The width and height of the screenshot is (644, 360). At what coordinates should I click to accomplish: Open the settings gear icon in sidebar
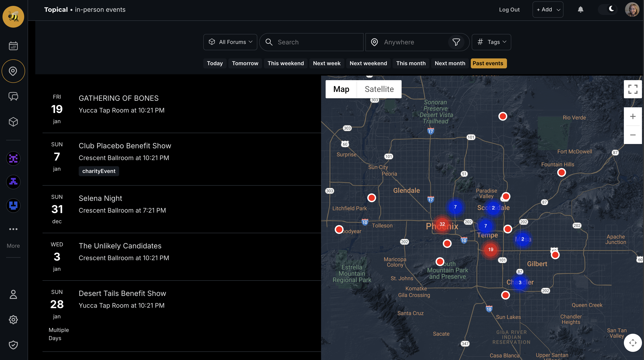[x=13, y=320]
